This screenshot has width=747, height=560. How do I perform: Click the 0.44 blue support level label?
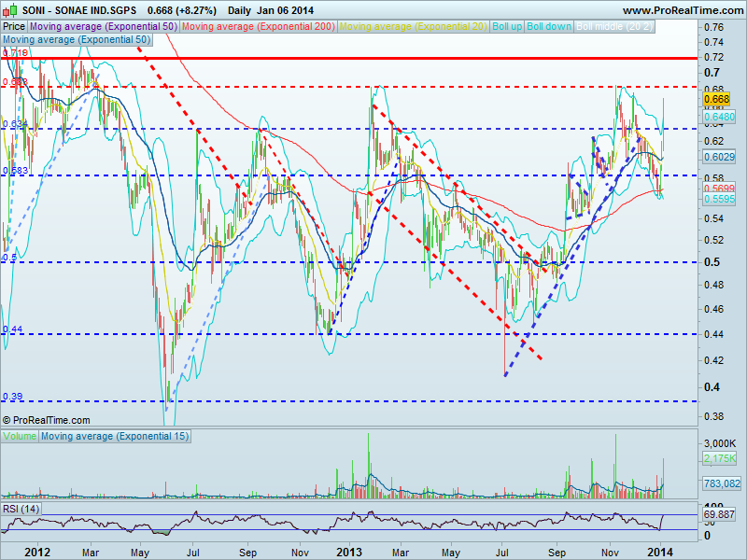point(13,329)
